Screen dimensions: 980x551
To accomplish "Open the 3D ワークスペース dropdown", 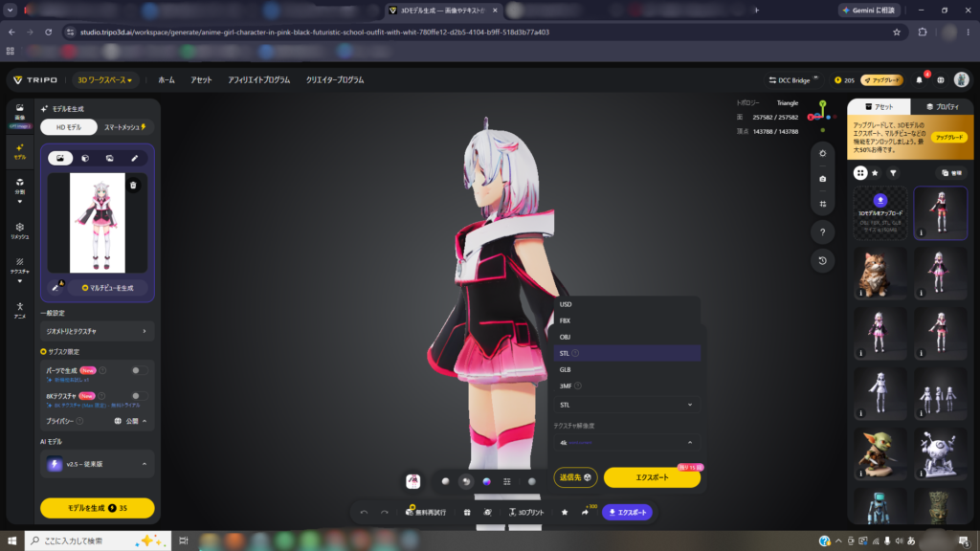I will point(104,80).
